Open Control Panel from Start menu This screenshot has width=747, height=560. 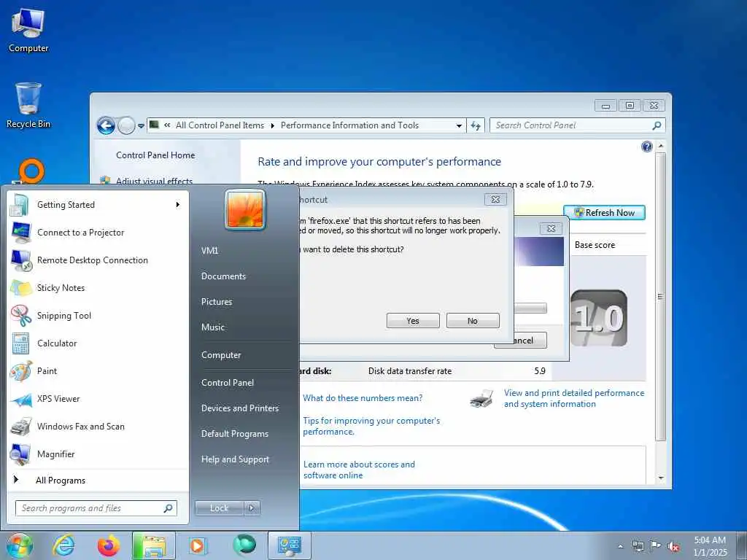228,383
